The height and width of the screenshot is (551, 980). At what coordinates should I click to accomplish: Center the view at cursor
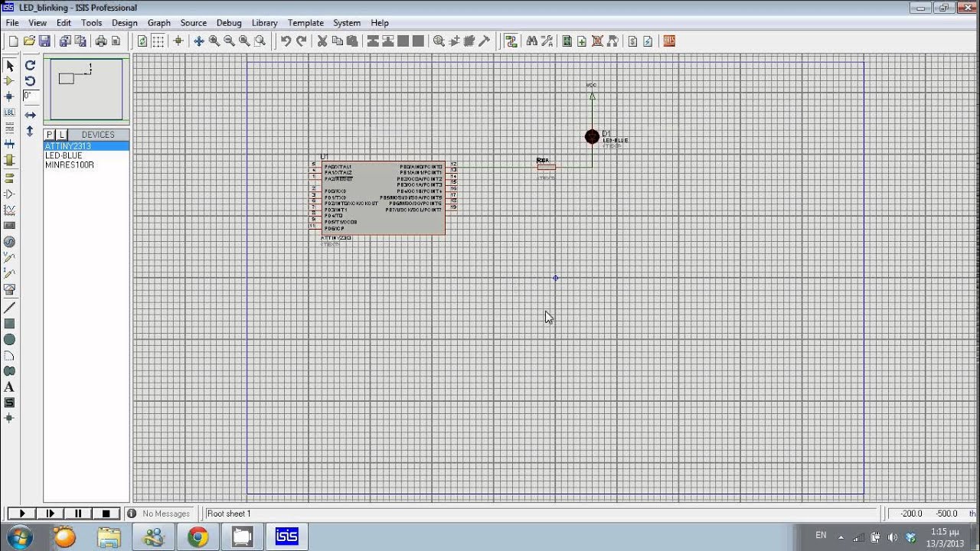[x=199, y=41]
